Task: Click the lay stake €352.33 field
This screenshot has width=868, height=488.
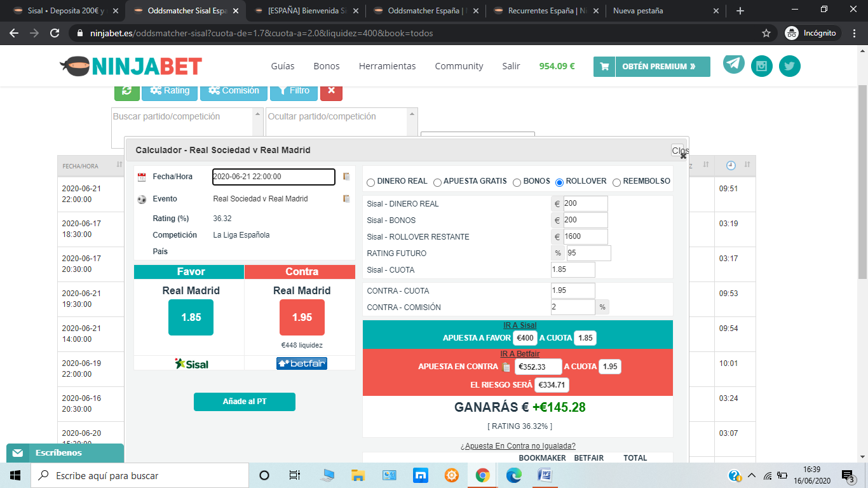Action: tap(538, 367)
